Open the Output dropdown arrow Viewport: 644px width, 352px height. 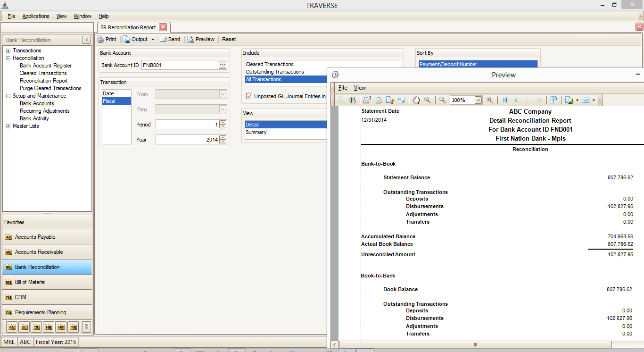click(x=153, y=39)
